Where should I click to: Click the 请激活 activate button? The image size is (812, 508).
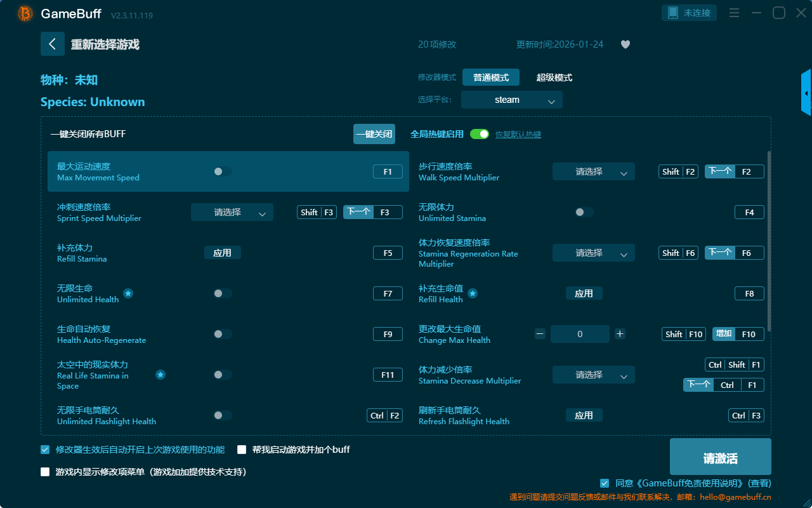pos(720,457)
